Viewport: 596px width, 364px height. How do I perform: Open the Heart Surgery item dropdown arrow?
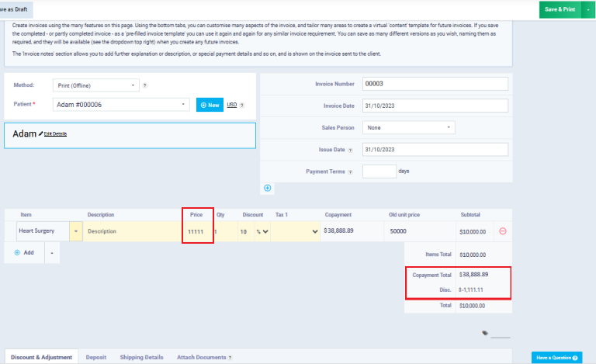[x=76, y=231]
